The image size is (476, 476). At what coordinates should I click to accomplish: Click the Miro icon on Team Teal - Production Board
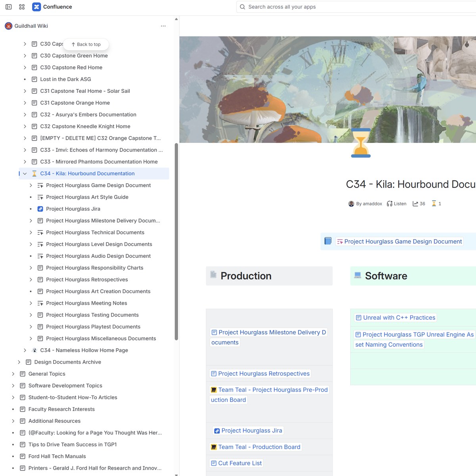click(x=214, y=447)
